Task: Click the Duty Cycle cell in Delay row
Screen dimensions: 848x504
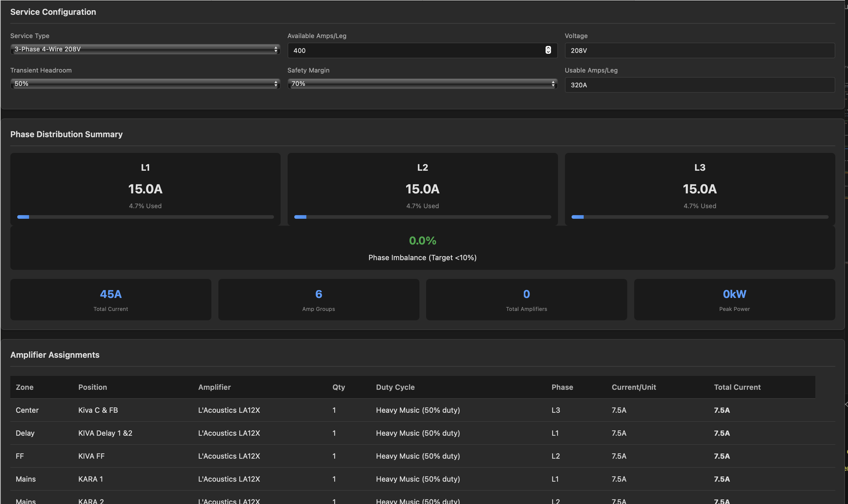Action: 418,433
